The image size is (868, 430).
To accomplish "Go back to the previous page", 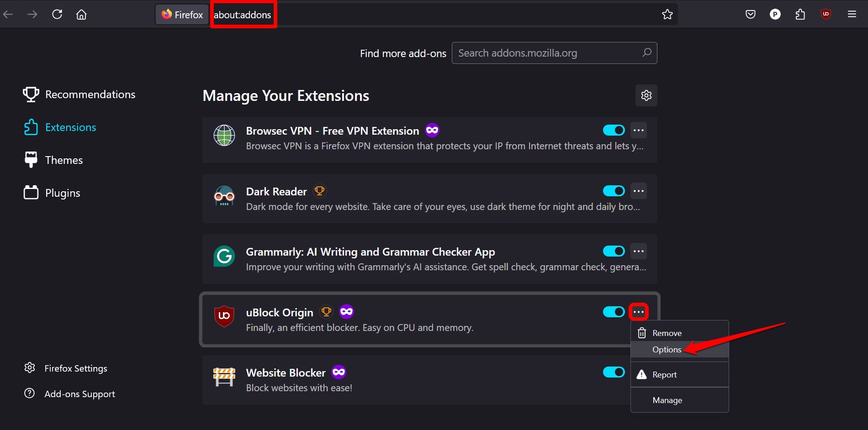I will [8, 15].
